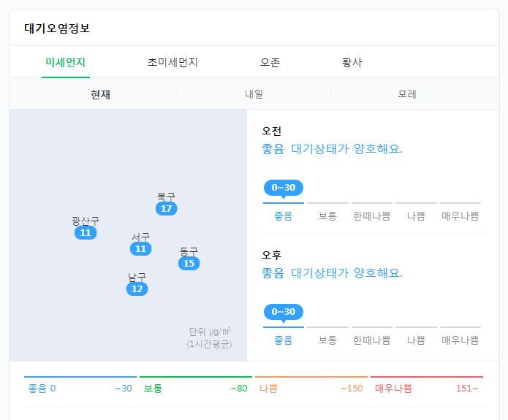Click the 광산구 marker showing 11
The width and height of the screenshot is (508, 420).
pos(86,232)
